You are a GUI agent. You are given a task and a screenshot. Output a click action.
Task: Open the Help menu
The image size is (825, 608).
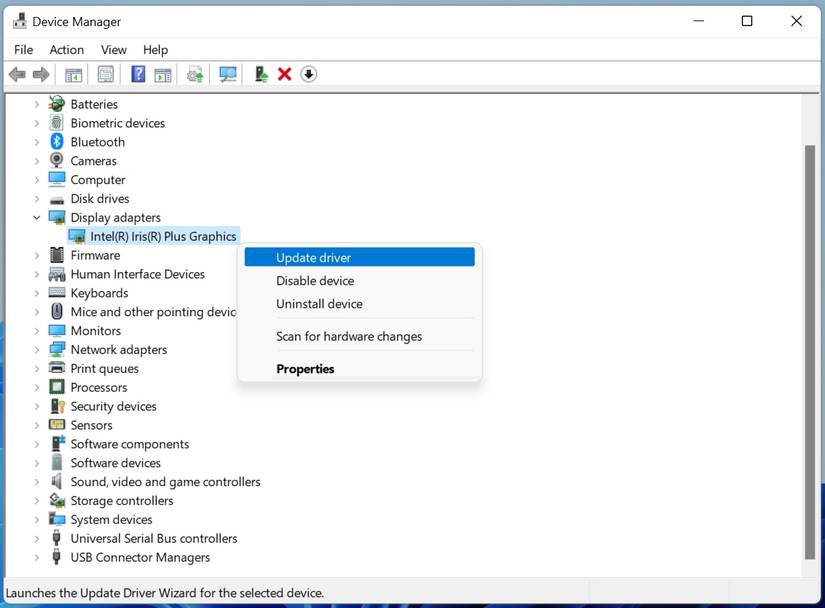click(x=155, y=49)
